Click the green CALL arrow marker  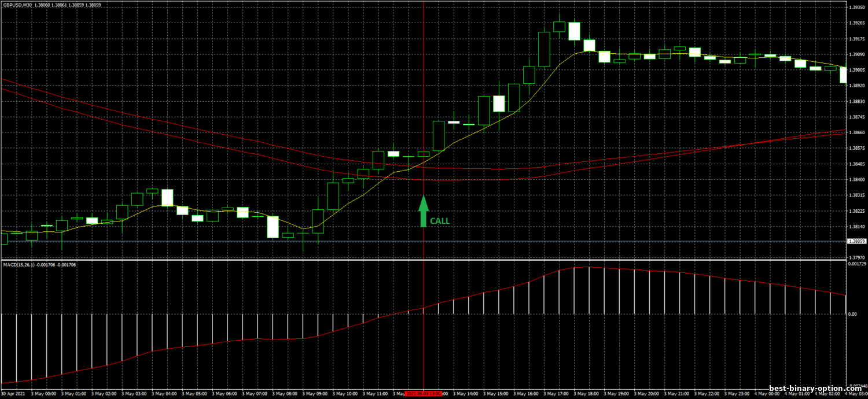(424, 211)
